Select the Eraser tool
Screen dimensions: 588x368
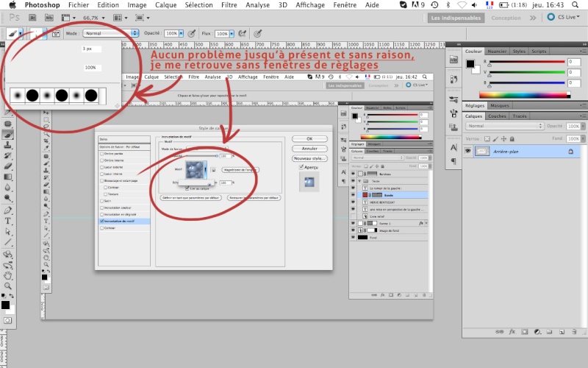point(8,166)
